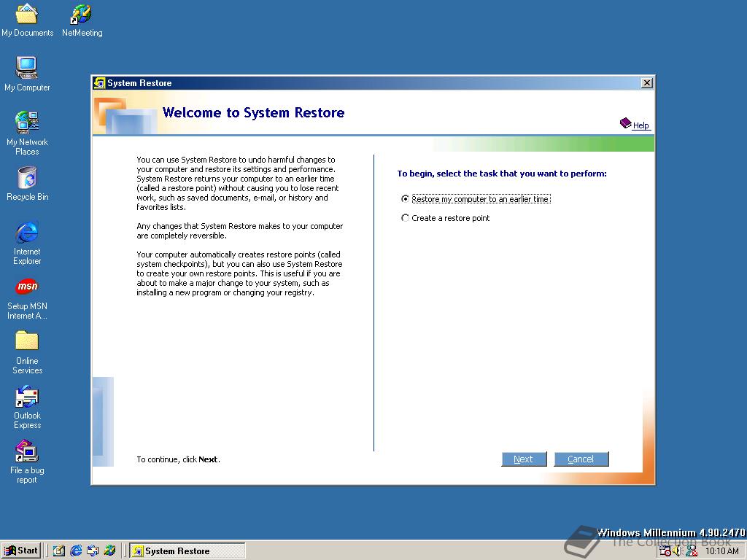747x560 pixels.
Task: Select the Recycle Bin icon
Action: (27, 184)
